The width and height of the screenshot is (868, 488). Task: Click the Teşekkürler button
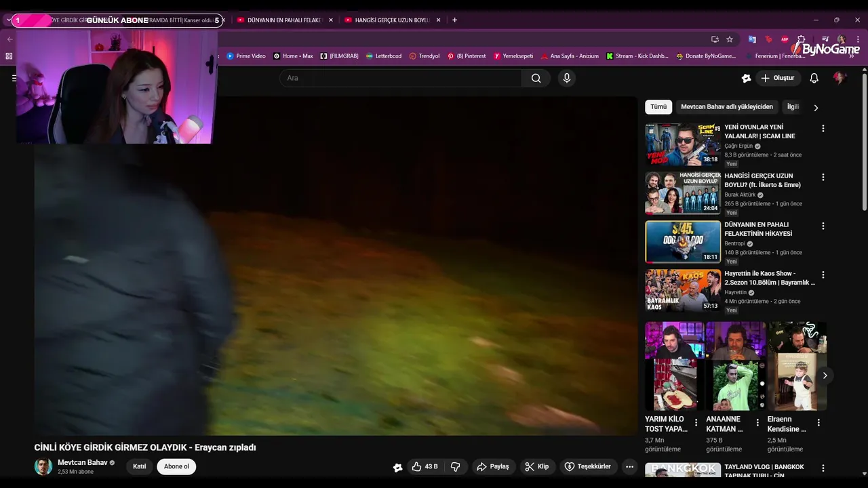(x=588, y=466)
